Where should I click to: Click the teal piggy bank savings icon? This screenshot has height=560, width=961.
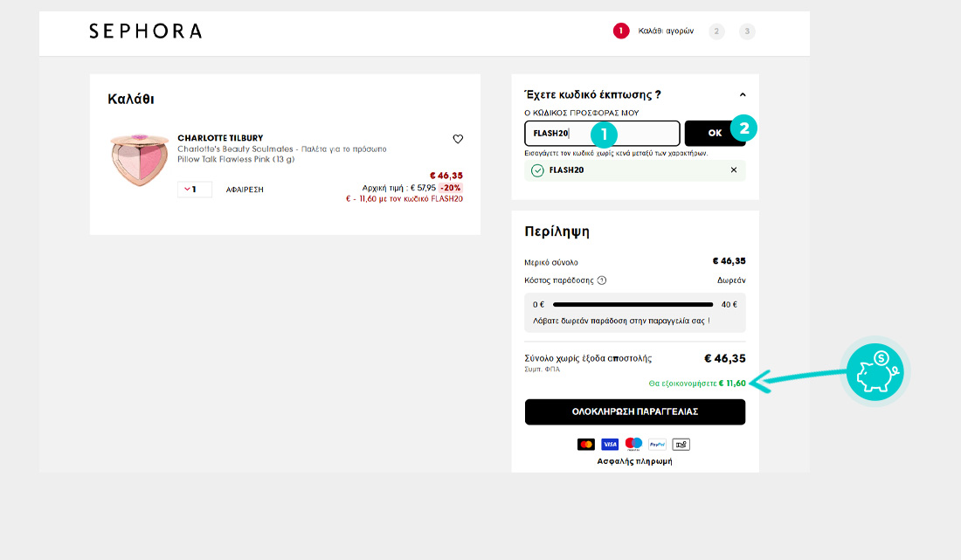point(875,370)
